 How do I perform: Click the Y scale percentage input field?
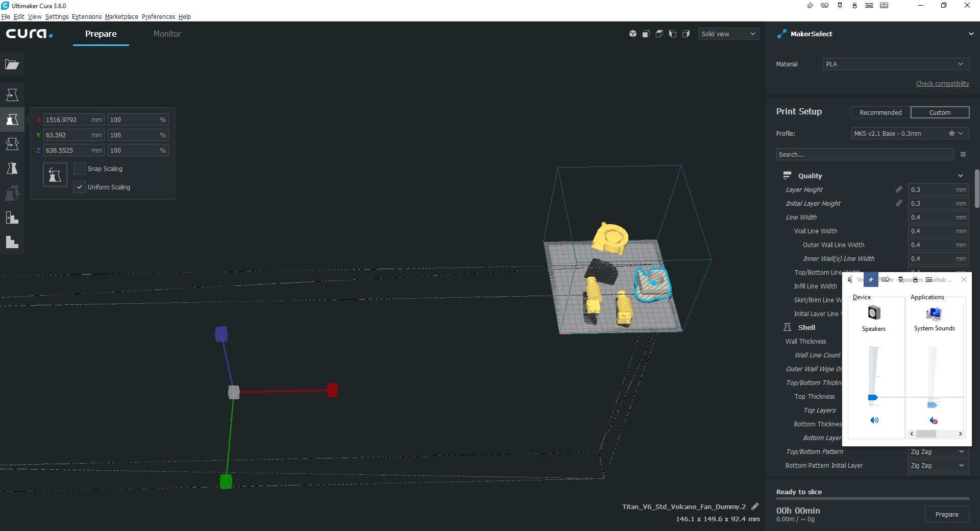pos(138,135)
